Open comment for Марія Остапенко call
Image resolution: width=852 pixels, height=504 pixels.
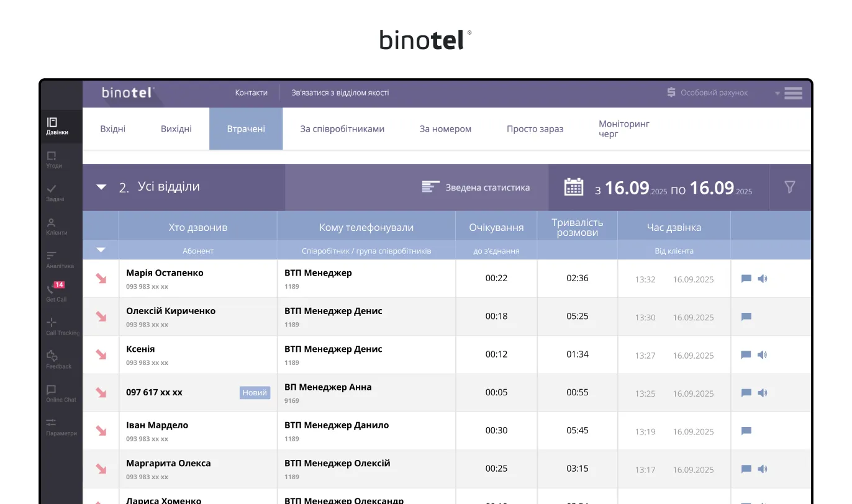pos(746,279)
